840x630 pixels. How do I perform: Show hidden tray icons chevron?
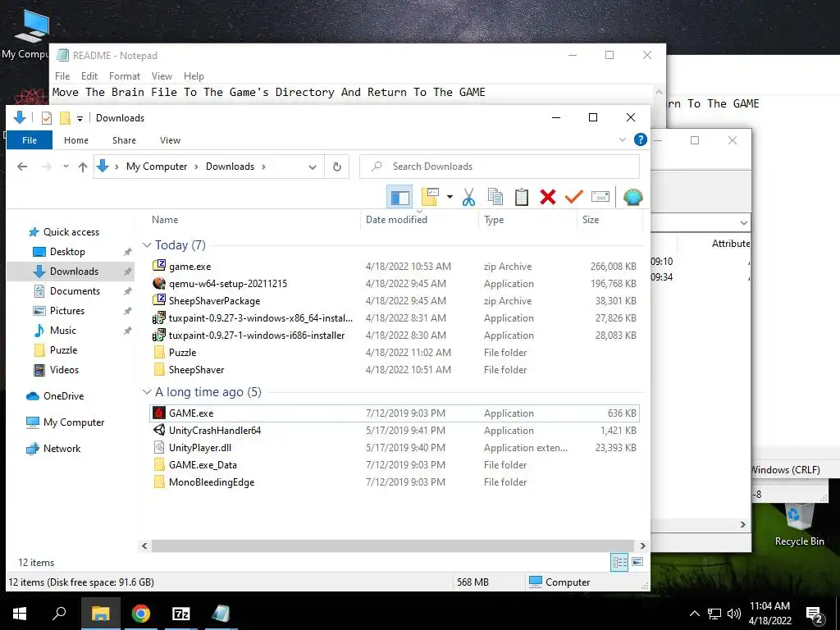[x=694, y=614]
